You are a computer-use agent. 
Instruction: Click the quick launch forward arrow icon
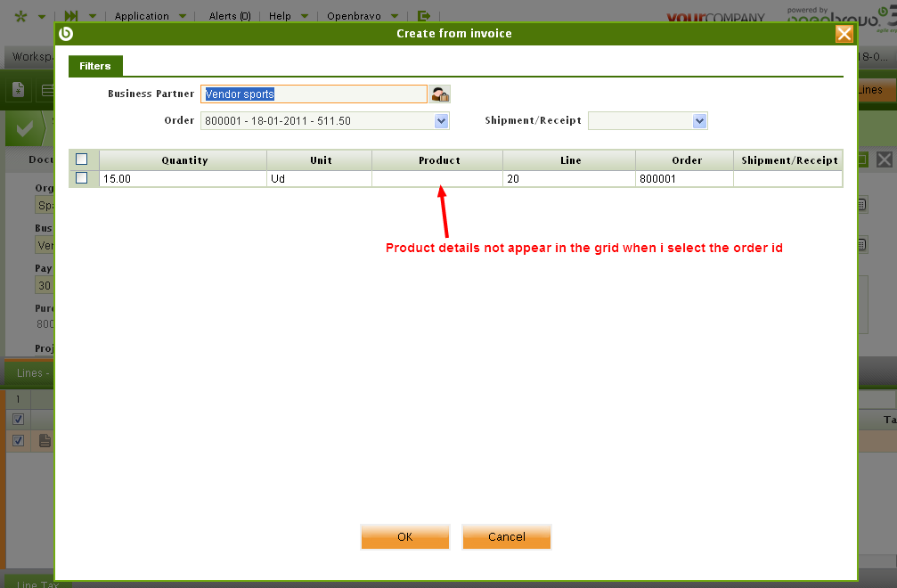(71, 16)
